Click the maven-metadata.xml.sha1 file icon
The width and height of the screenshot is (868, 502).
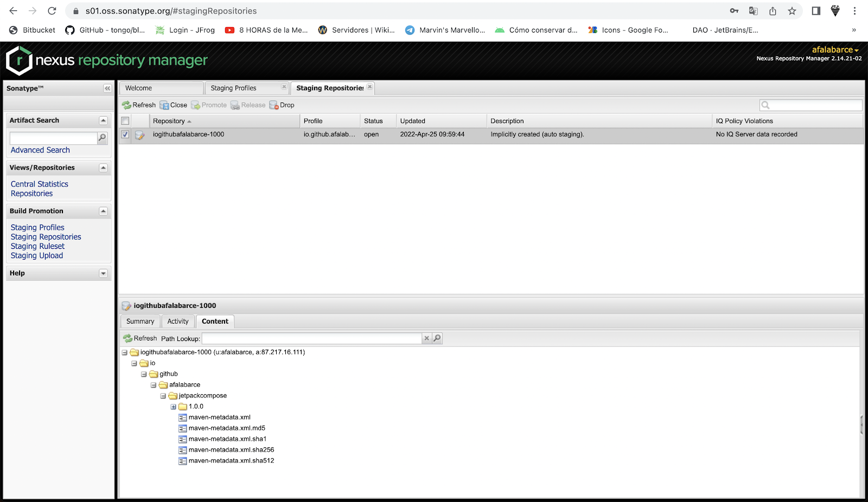click(183, 439)
